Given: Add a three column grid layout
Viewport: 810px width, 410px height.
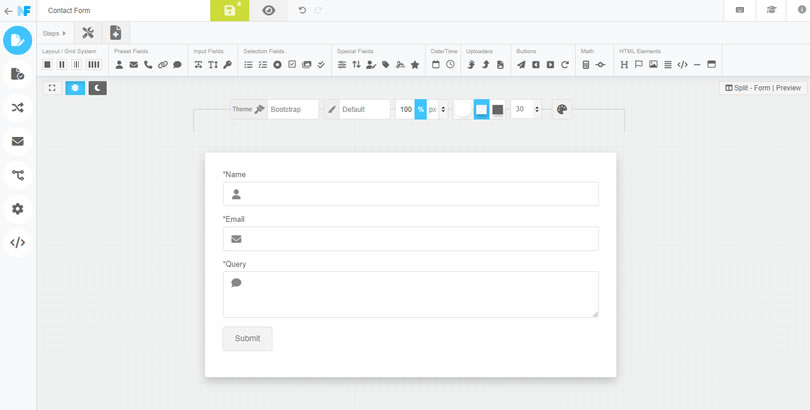Looking at the screenshot, I should point(76,65).
